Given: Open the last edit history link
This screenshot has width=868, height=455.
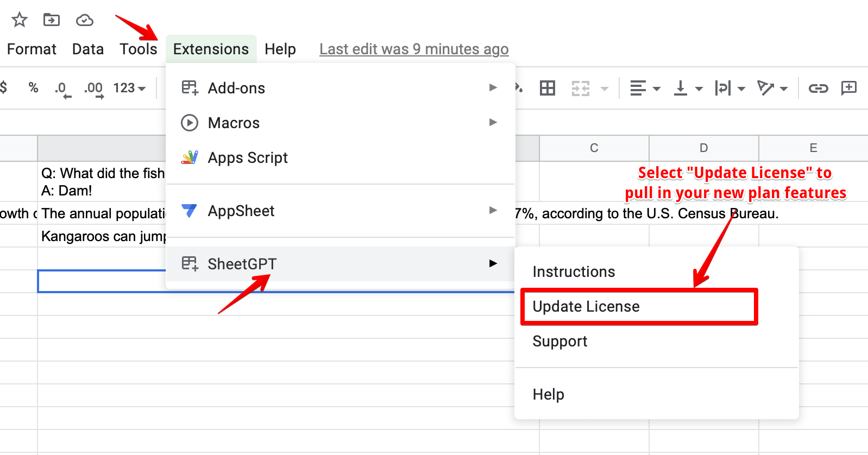Looking at the screenshot, I should pos(414,49).
